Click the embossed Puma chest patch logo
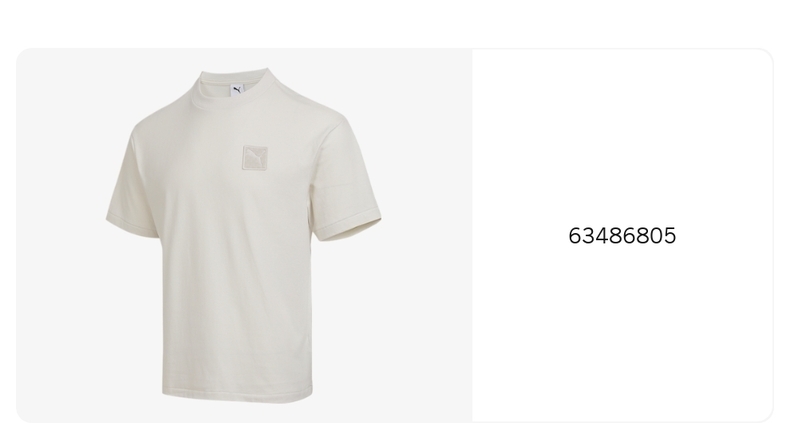 [254, 158]
